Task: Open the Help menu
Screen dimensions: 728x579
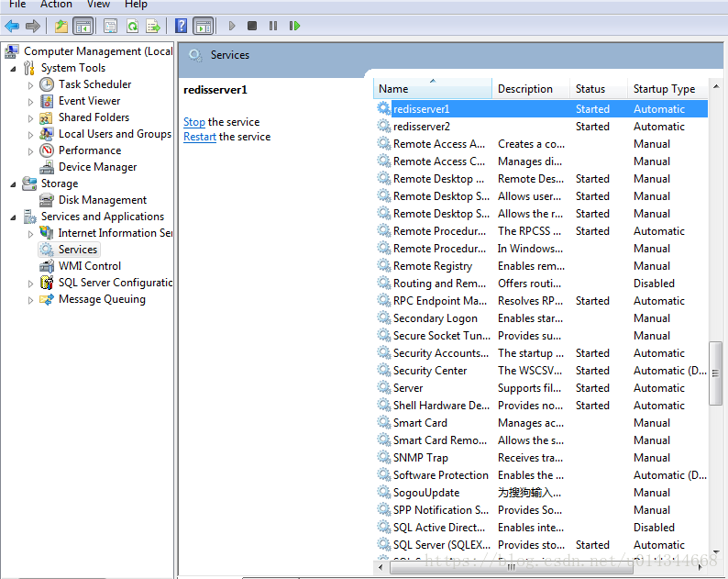Action: pyautogui.click(x=136, y=5)
